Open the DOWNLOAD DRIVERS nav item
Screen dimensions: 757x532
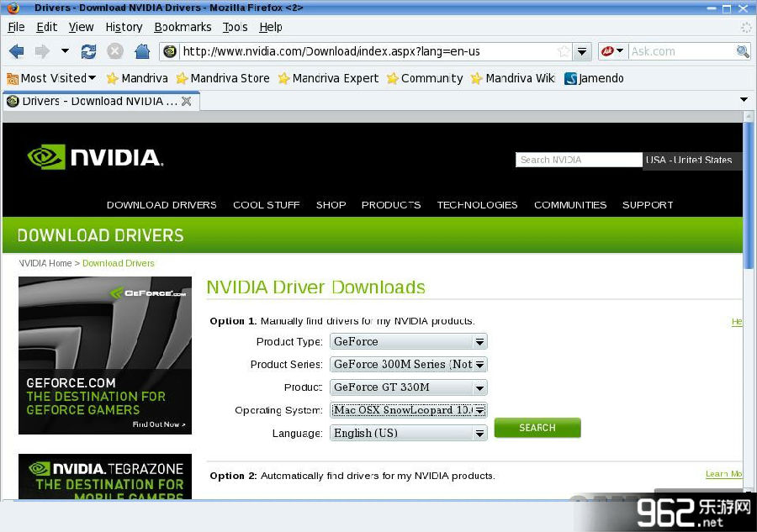161,205
